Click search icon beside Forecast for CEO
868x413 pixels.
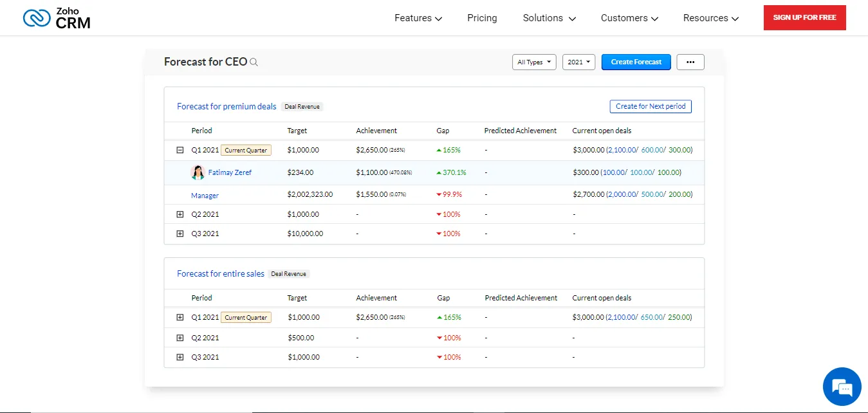pos(254,62)
